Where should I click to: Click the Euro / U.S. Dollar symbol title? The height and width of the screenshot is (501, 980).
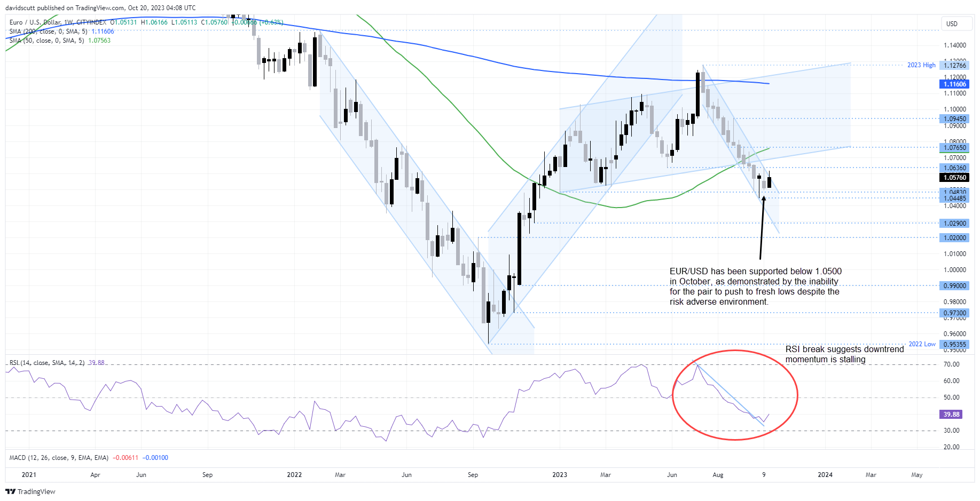58,22
